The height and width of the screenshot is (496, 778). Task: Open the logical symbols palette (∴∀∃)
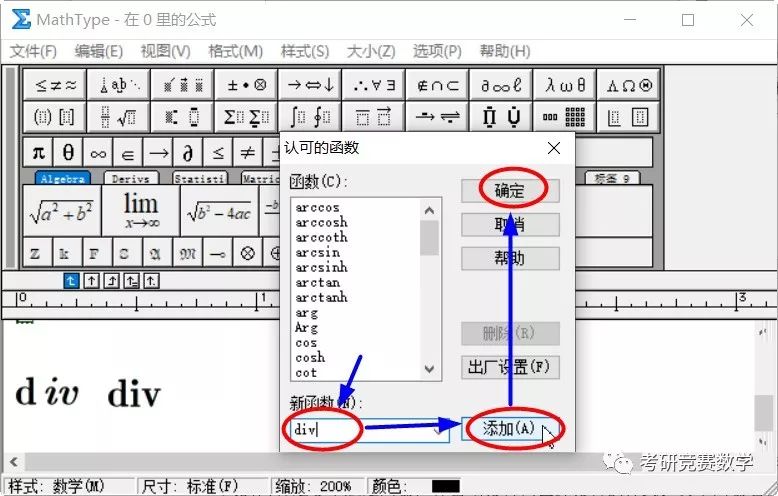tap(374, 85)
